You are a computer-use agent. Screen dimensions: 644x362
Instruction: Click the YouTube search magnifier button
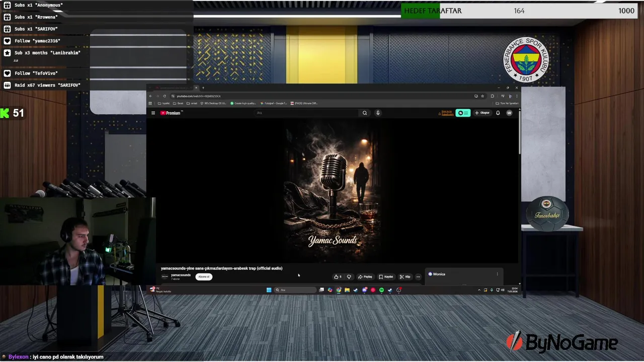pyautogui.click(x=365, y=113)
